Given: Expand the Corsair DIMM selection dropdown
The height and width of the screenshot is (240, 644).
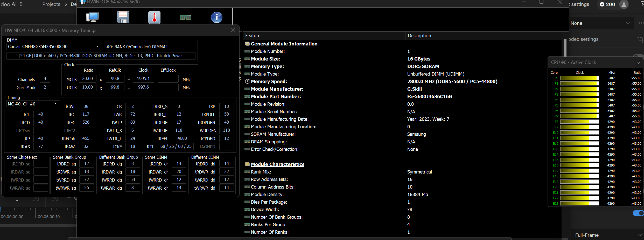Looking at the screenshot, I should coord(97,46).
